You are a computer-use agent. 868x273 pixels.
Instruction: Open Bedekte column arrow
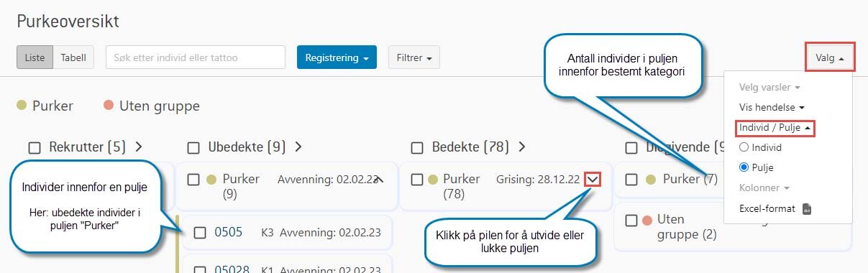tap(522, 147)
